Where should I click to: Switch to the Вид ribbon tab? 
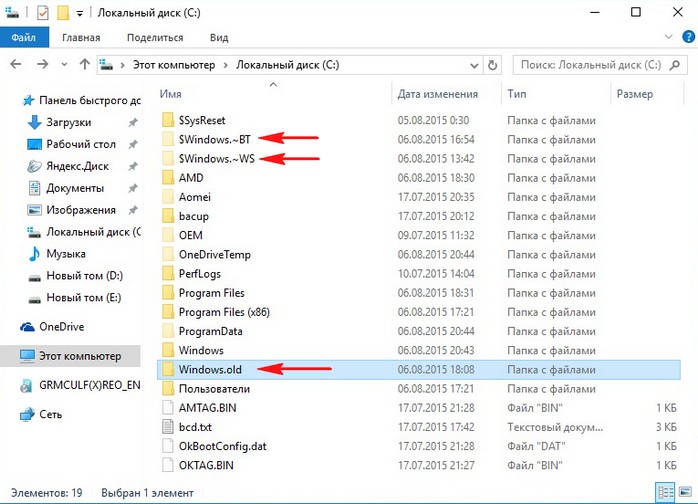[219, 37]
